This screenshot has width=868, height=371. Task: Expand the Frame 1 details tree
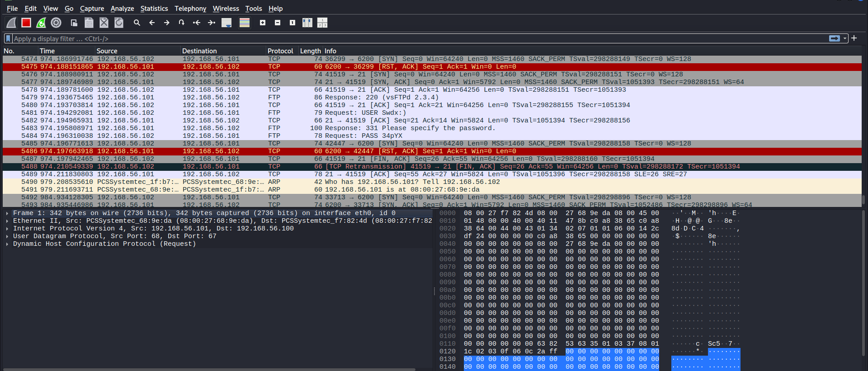pos(7,213)
